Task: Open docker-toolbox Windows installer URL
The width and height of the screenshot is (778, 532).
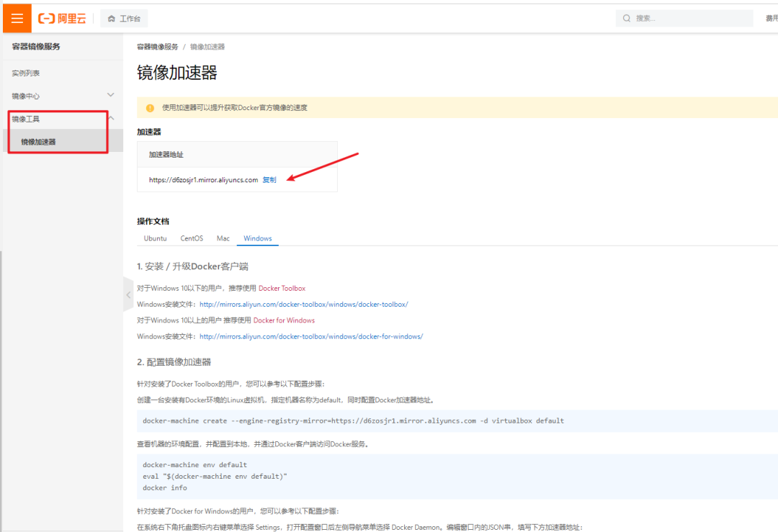Action: click(304, 305)
